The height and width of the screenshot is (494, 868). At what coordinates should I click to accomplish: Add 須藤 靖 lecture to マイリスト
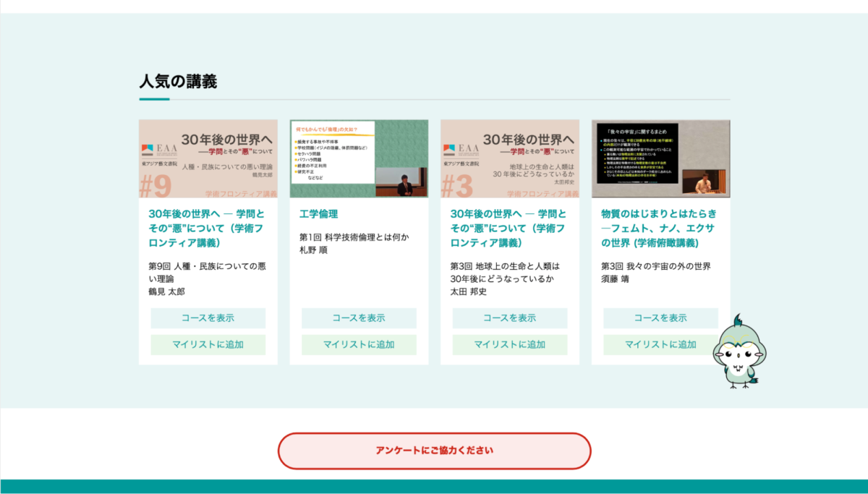(x=660, y=344)
